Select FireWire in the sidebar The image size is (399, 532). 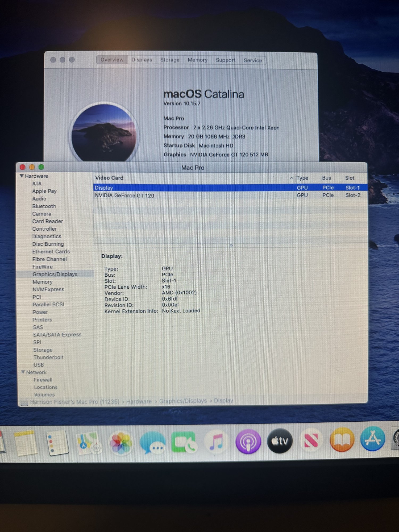pos(43,267)
